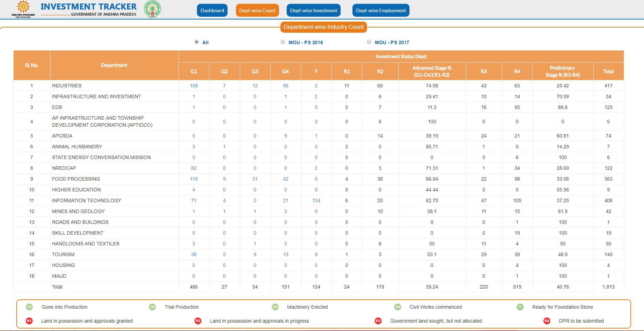Open Industries G4 count 56
The height and width of the screenshot is (331, 644).
pyautogui.click(x=286, y=86)
